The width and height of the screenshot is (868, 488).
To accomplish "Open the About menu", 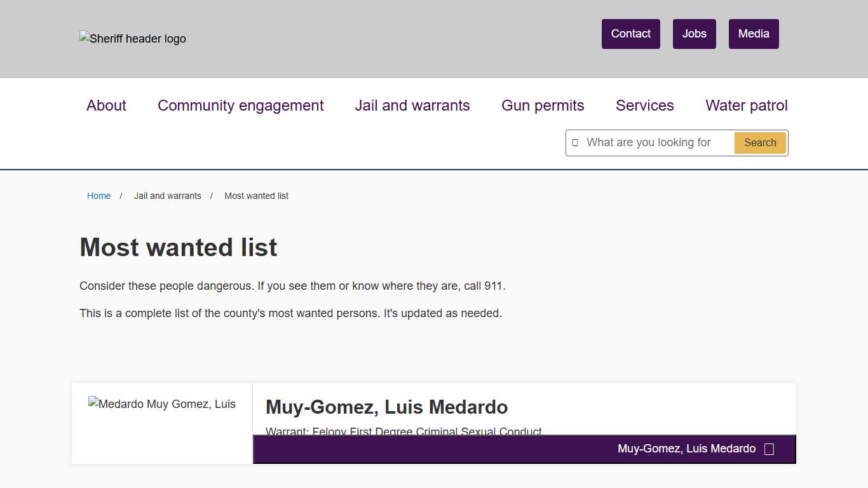I will (x=106, y=105).
